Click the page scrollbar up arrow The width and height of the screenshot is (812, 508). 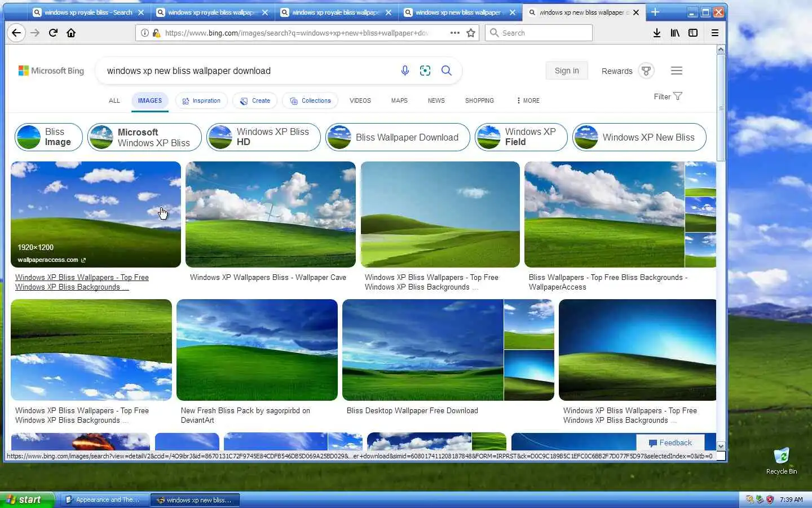point(721,50)
